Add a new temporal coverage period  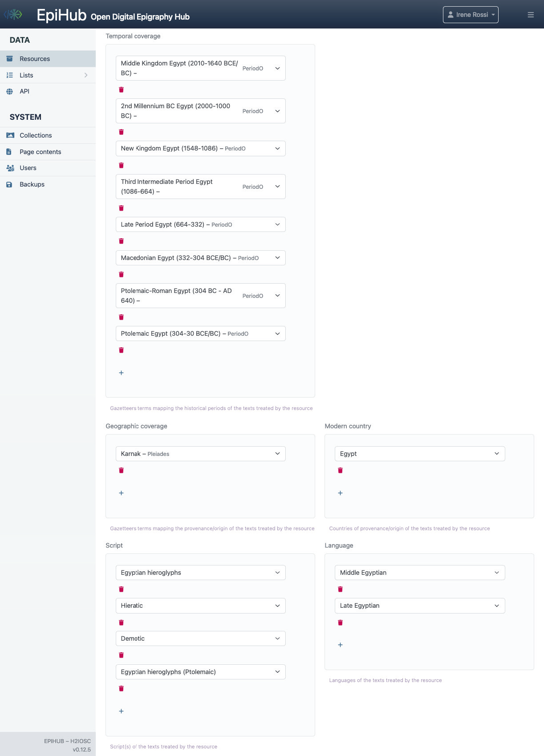[x=121, y=373]
